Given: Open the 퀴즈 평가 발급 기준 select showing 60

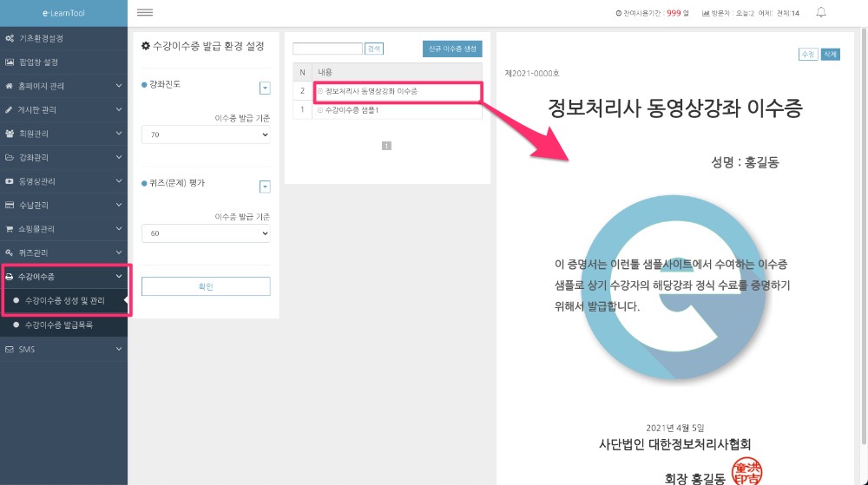Looking at the screenshot, I should pyautogui.click(x=206, y=233).
